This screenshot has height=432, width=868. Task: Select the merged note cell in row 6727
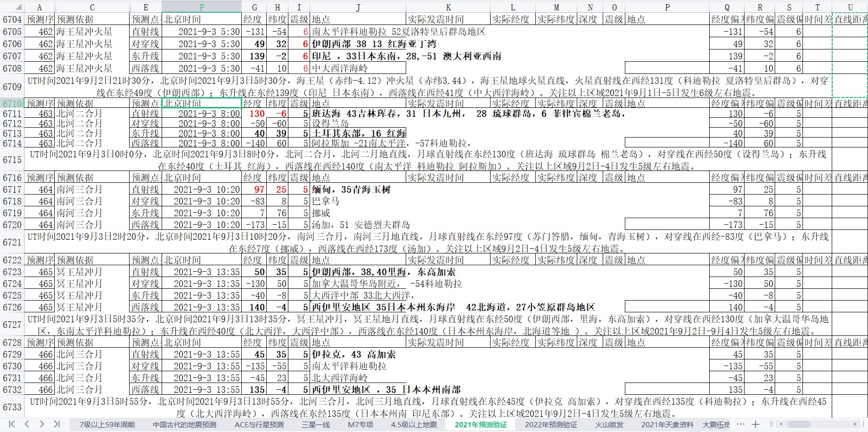pos(428,325)
